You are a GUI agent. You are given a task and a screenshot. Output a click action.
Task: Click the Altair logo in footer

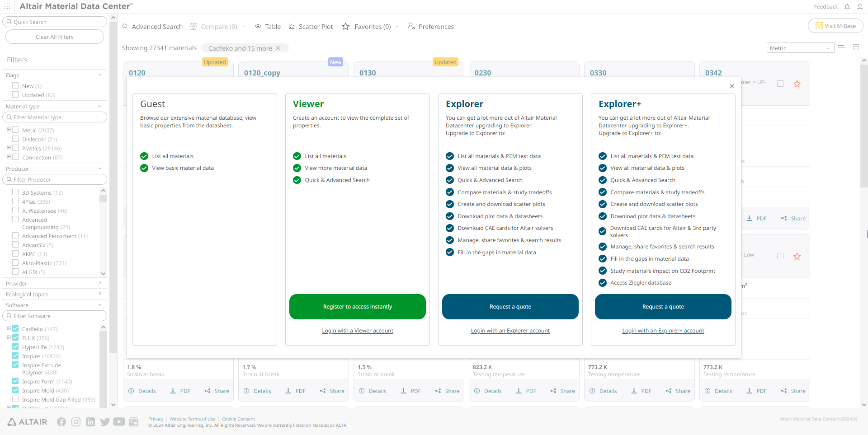27,422
